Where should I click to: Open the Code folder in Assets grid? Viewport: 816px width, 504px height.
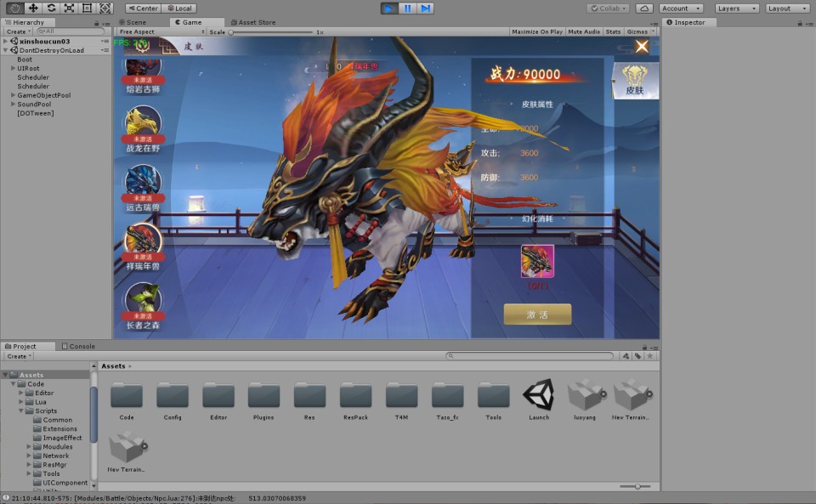127,400
